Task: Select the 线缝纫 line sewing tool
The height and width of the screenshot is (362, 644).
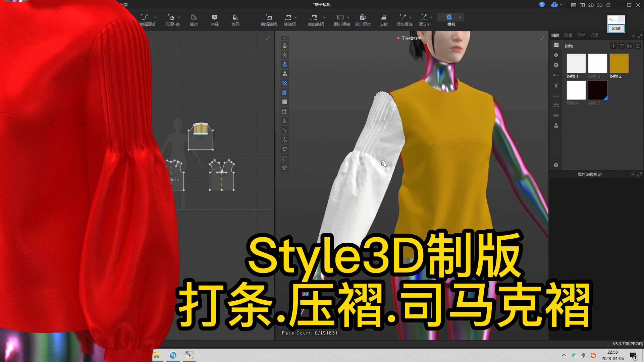Action: click(x=289, y=20)
